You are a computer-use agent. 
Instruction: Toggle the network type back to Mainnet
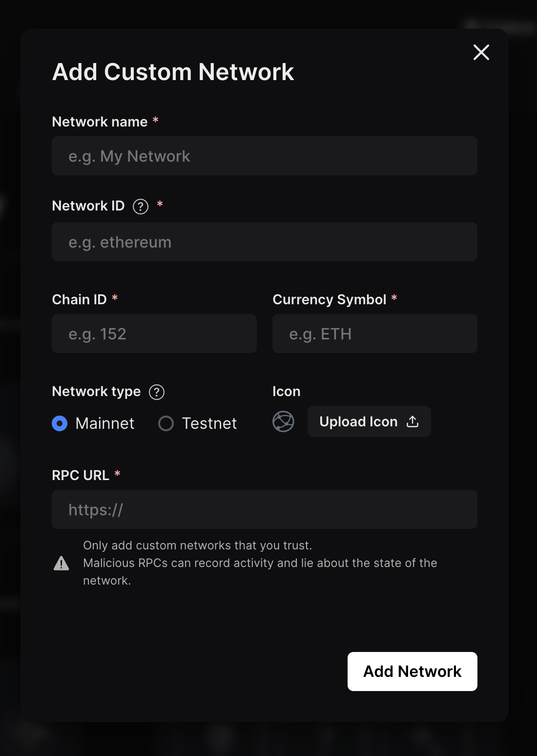click(59, 423)
